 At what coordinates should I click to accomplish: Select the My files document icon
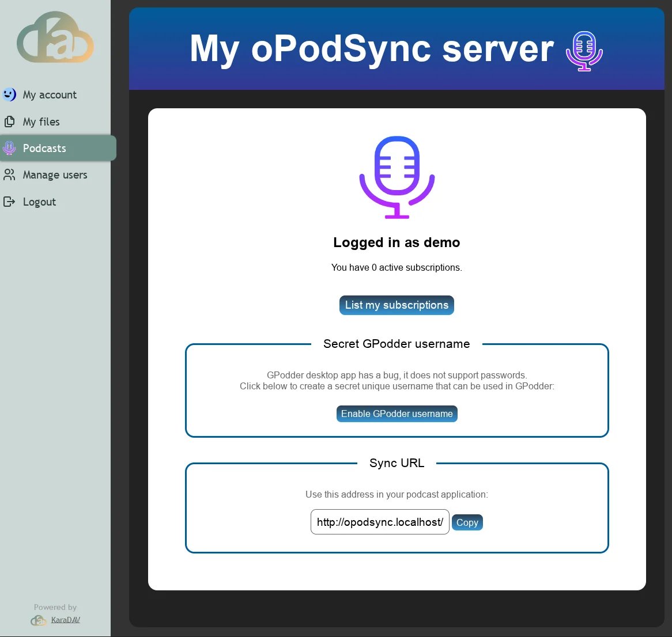tap(10, 122)
